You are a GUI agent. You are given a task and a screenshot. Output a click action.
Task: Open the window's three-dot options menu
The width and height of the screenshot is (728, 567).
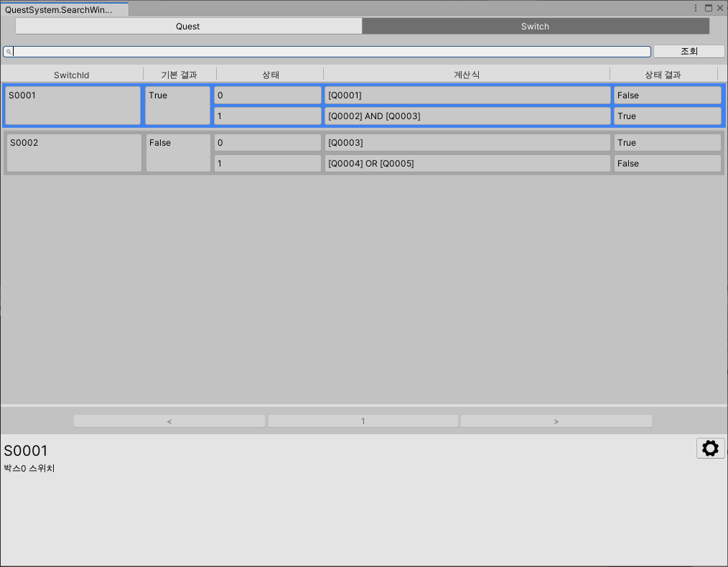tap(696, 8)
